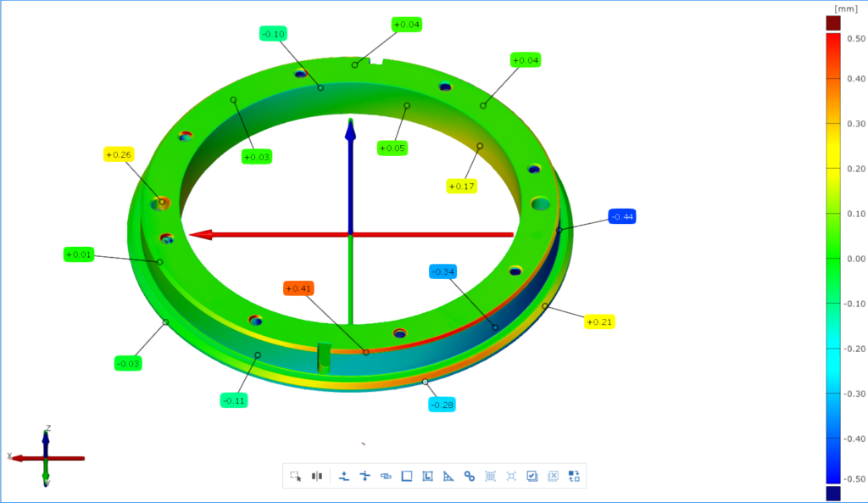Click the select-all checkmark icon

click(532, 476)
